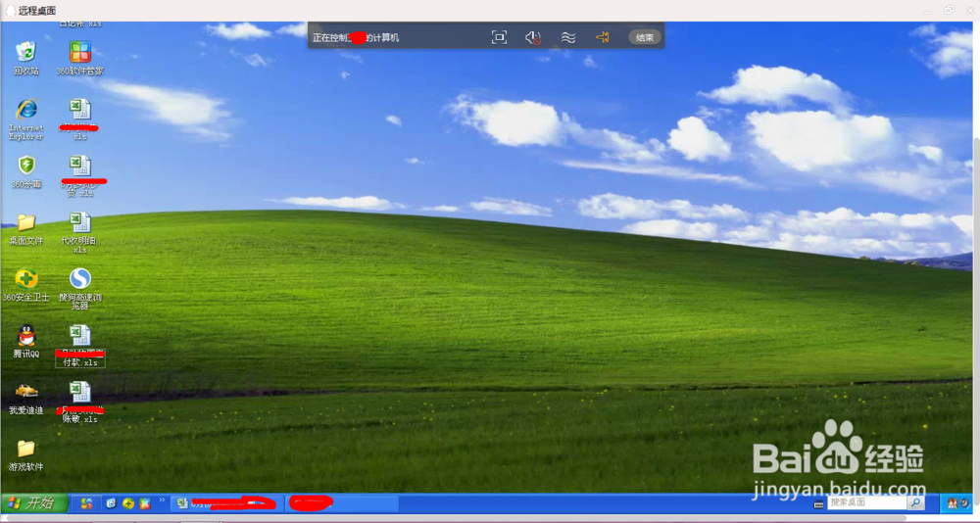Open the 桌面文件 folder
This screenshot has width=980, height=523.
click(x=26, y=229)
